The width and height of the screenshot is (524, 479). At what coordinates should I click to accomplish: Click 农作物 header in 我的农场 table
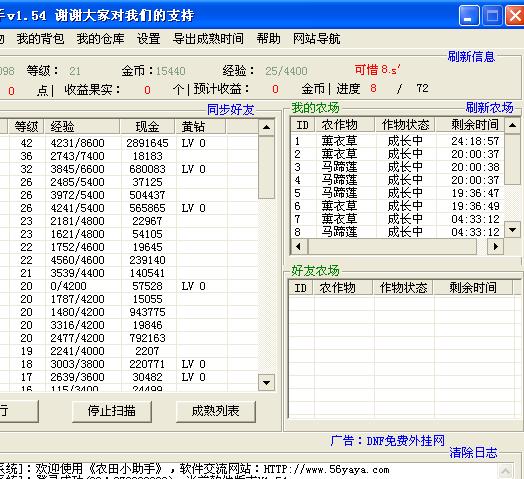[344, 125]
